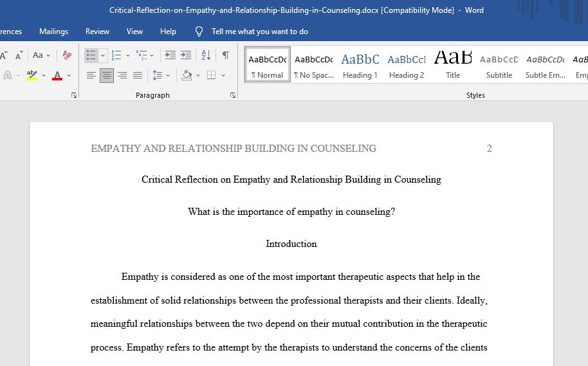588x366 pixels.
Task: Apply the Heading 2 style
Action: point(407,64)
